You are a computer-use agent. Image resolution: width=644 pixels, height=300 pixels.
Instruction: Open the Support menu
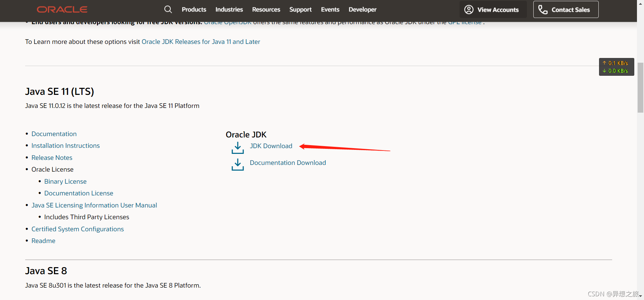click(x=301, y=9)
